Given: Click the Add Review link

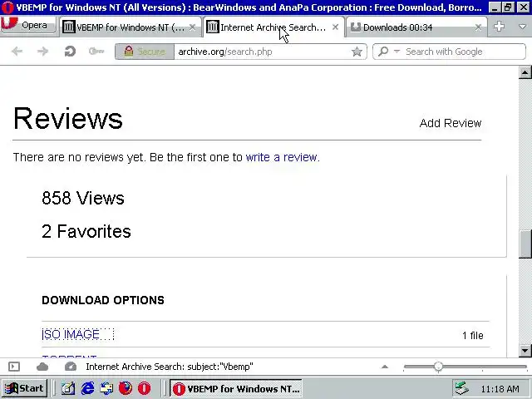Looking at the screenshot, I should (x=451, y=123).
